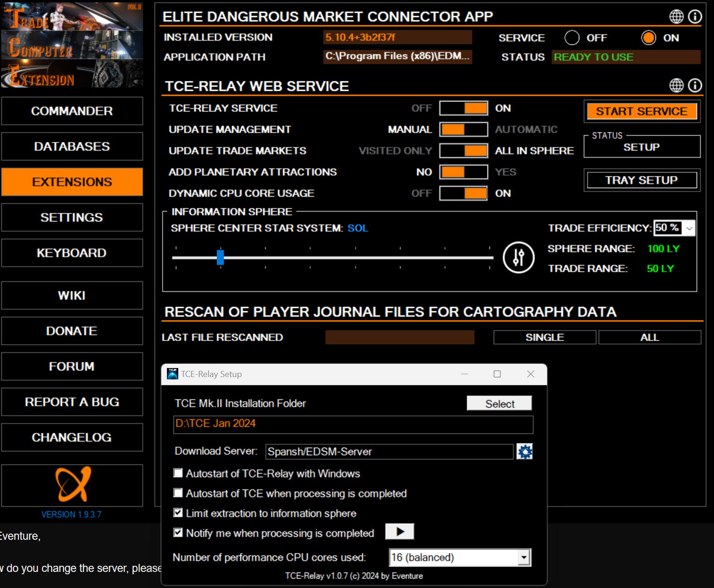Click TRAY SETUP button
Viewport: 714px width, 588px height.
642,180
